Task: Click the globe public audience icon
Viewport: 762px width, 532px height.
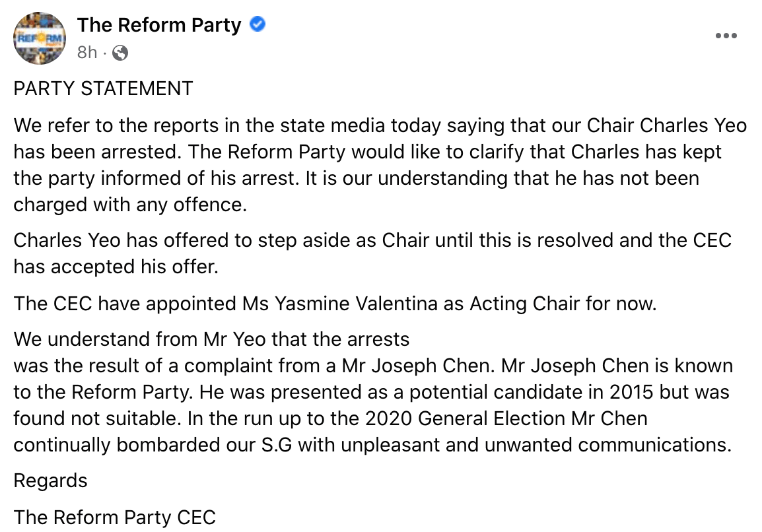Action: coord(120,53)
